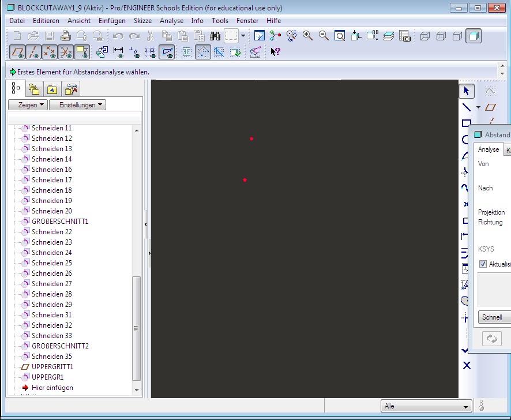Click the connections tab with hammer icon
Viewport: 511px width, 420px height.
71,89
